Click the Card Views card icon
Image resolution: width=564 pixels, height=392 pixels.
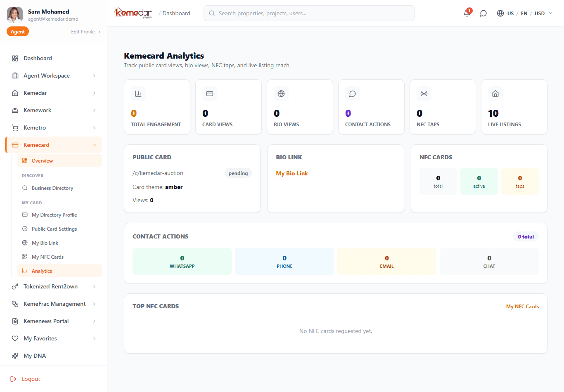click(210, 94)
